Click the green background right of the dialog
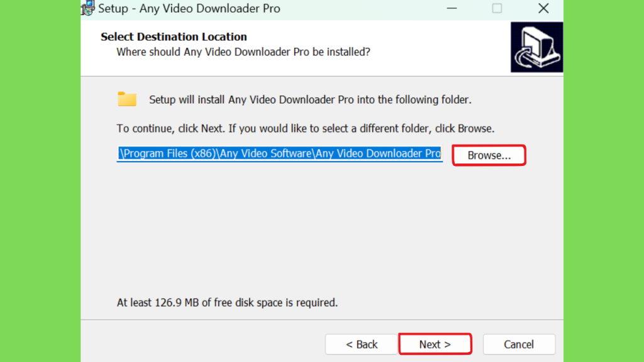 tap(604, 181)
